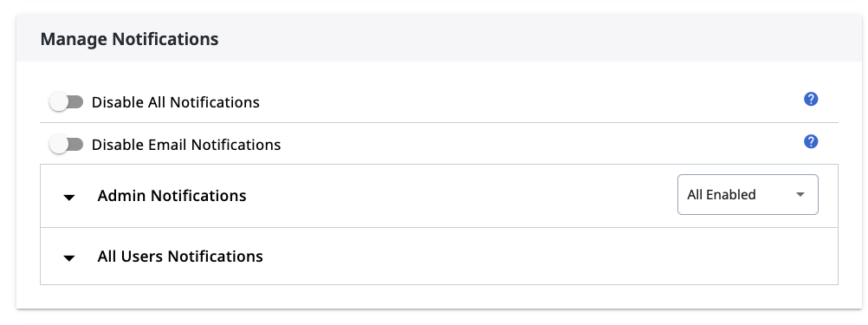Click the Admin Notifications heading text

(x=172, y=196)
